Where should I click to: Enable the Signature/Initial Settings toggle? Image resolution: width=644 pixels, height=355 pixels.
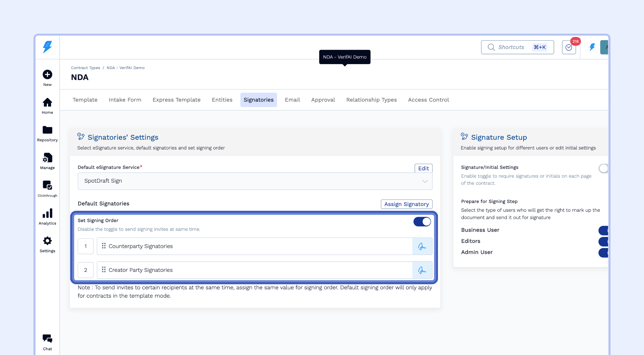603,169
